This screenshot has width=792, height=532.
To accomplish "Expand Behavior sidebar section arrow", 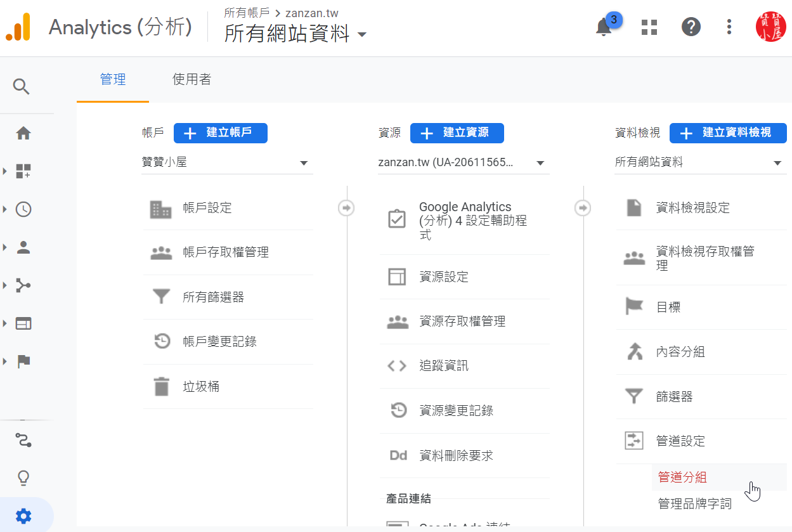I will pos(5,323).
